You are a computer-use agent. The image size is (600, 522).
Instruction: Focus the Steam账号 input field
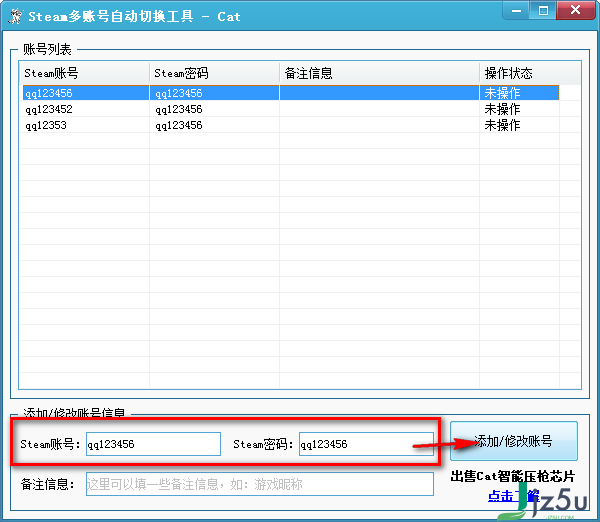coord(153,444)
